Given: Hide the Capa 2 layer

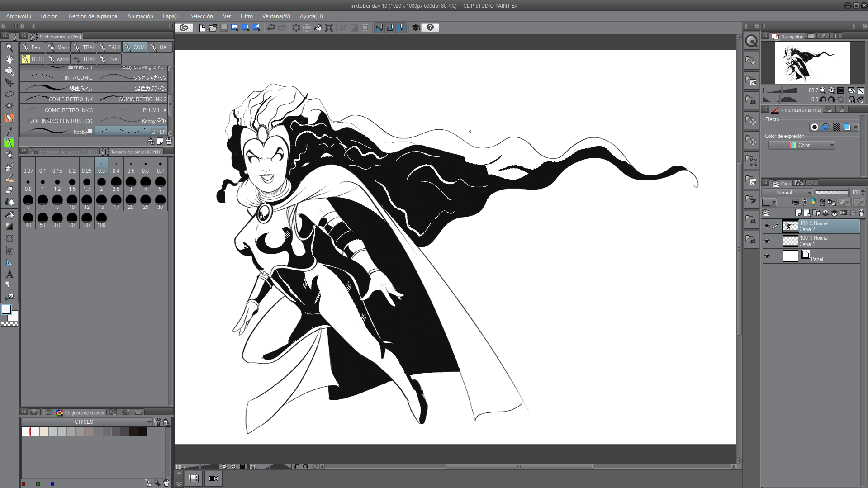Looking at the screenshot, I should point(767,227).
